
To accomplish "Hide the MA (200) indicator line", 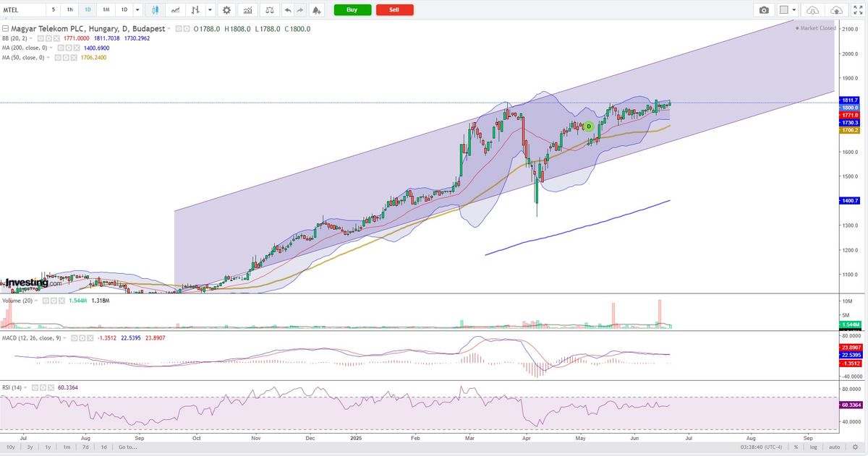I will 61,48.
